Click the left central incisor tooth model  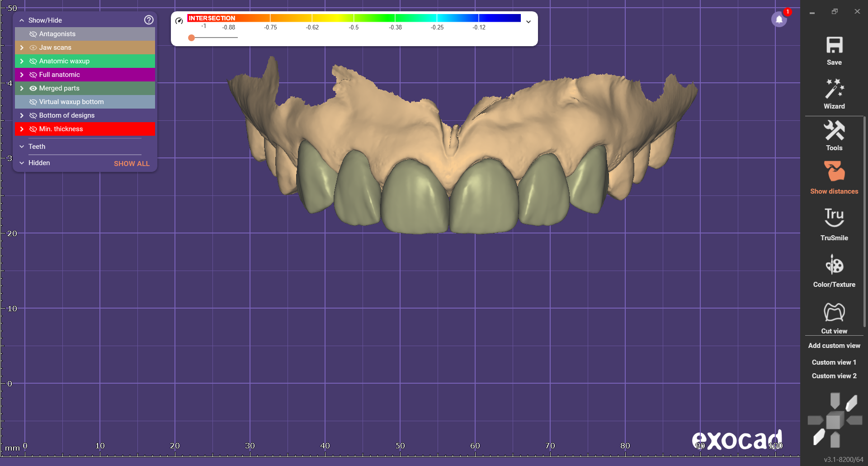[x=485, y=197]
